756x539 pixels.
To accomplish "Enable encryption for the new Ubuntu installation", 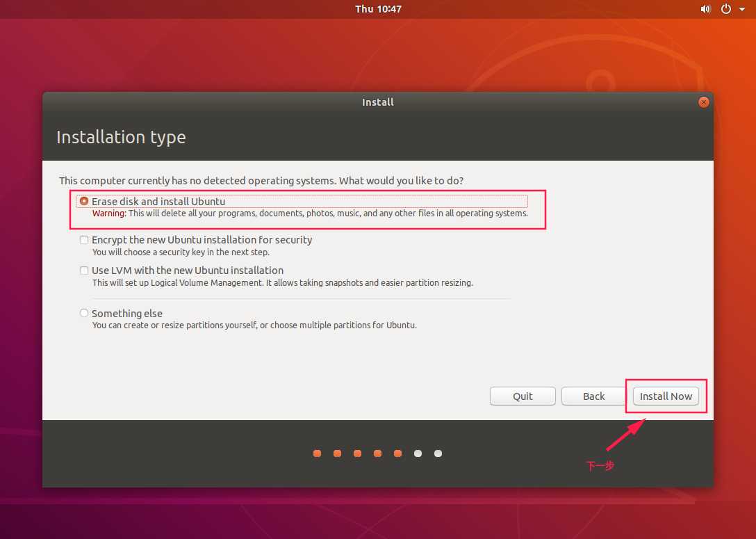I will click(84, 240).
